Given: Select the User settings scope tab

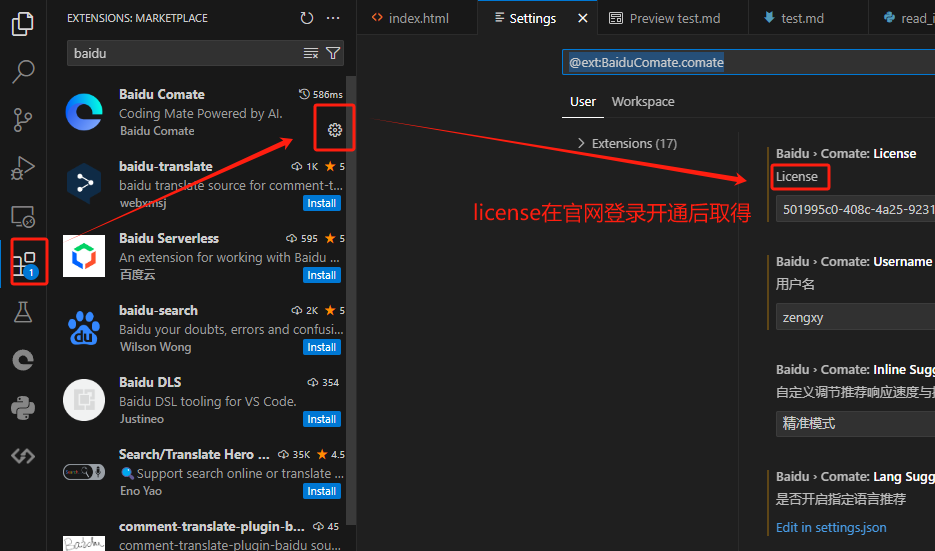Looking at the screenshot, I should (583, 102).
